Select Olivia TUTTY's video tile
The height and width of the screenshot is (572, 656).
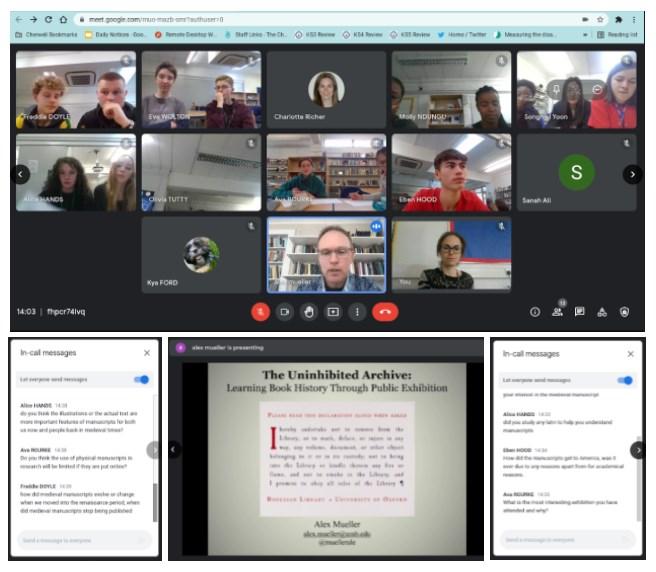(201, 172)
